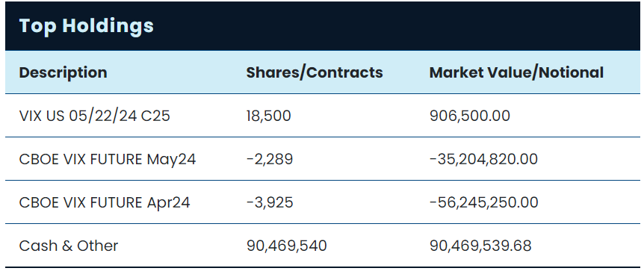Screen dimensions: 644x274
Task: Select the Market Value/Notional column header
Action: (x=516, y=72)
